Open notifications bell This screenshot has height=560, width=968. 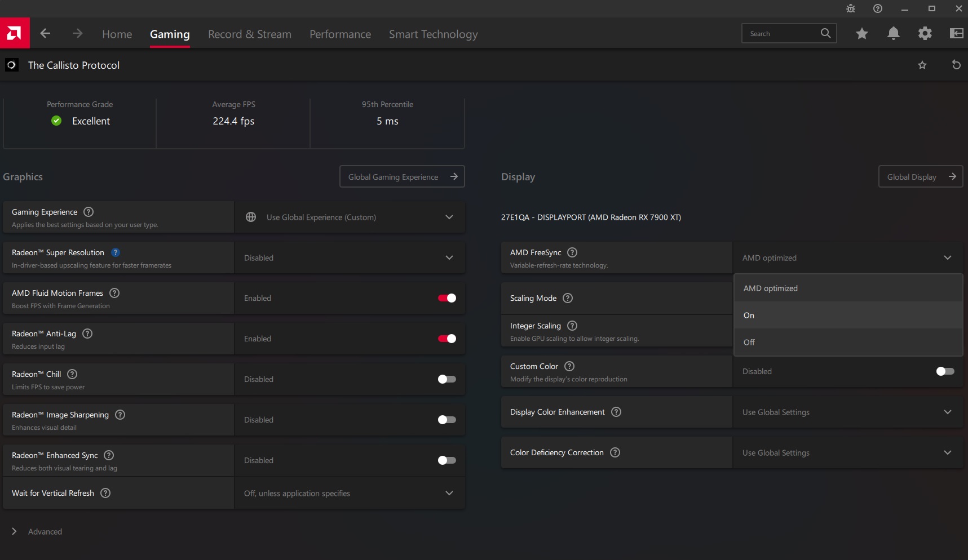coord(894,34)
